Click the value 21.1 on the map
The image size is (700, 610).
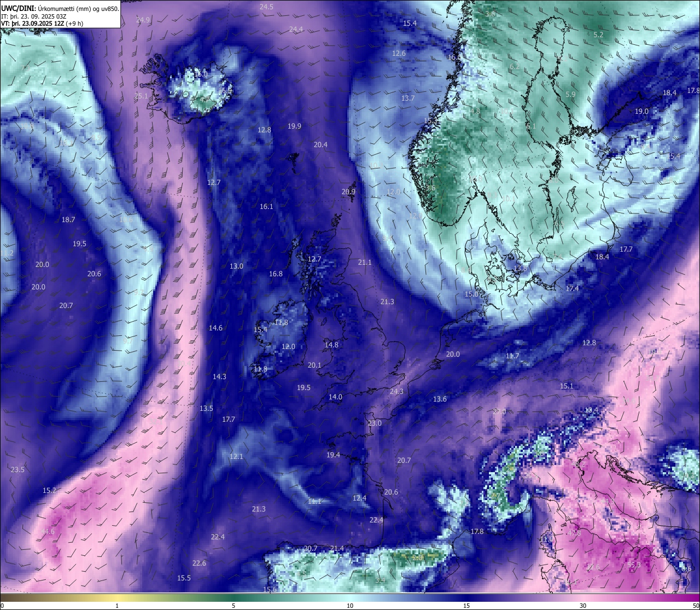[x=365, y=262]
